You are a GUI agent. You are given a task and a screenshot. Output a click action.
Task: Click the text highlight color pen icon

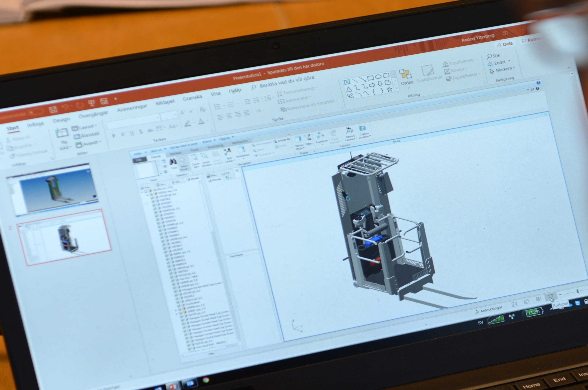click(x=188, y=124)
